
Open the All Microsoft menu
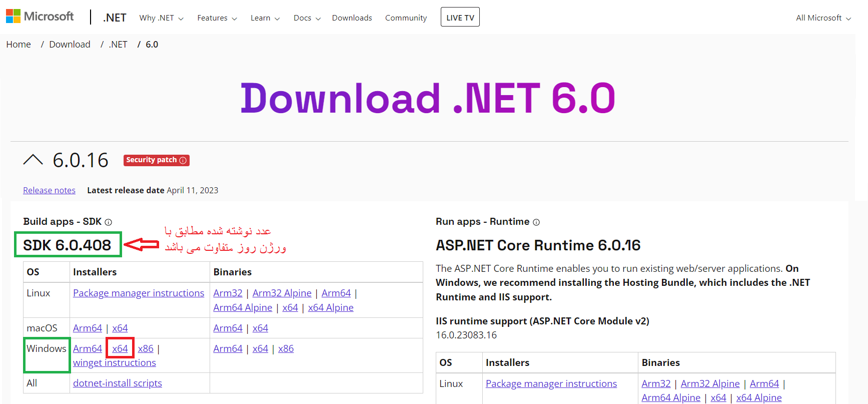click(x=823, y=18)
